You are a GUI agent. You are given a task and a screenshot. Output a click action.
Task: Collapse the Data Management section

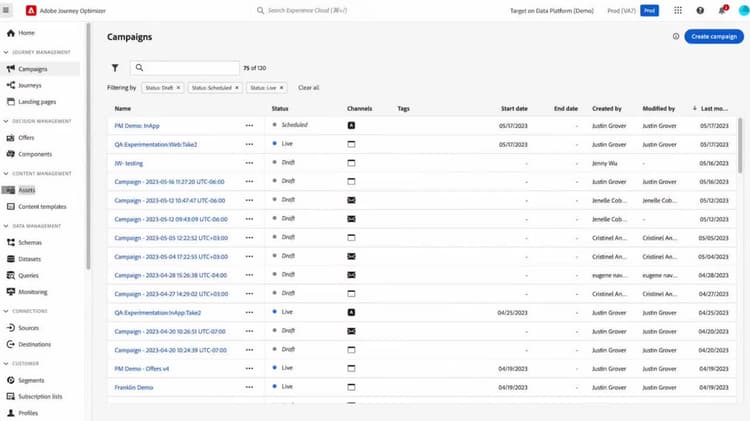[x=6, y=226]
